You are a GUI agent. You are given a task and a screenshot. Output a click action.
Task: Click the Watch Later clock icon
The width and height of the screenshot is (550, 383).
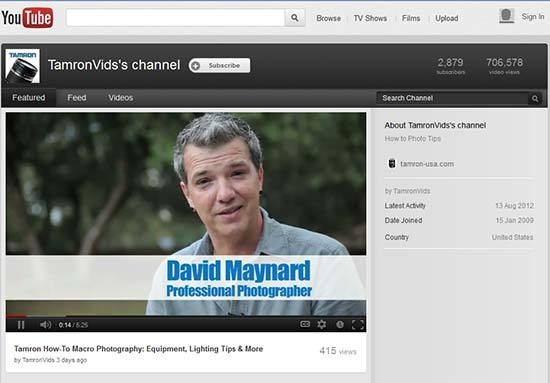tap(340, 324)
